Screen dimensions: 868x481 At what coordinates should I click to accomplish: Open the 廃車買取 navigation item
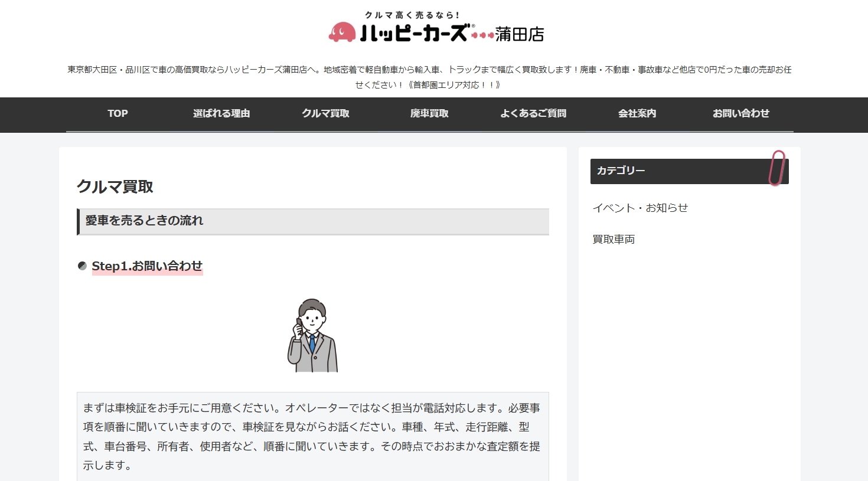[x=429, y=114]
